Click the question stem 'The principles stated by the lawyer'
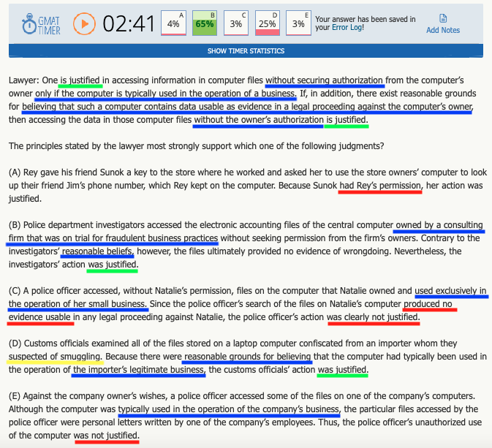Viewport: 492px width, 448px height. pyautogui.click(x=196, y=146)
